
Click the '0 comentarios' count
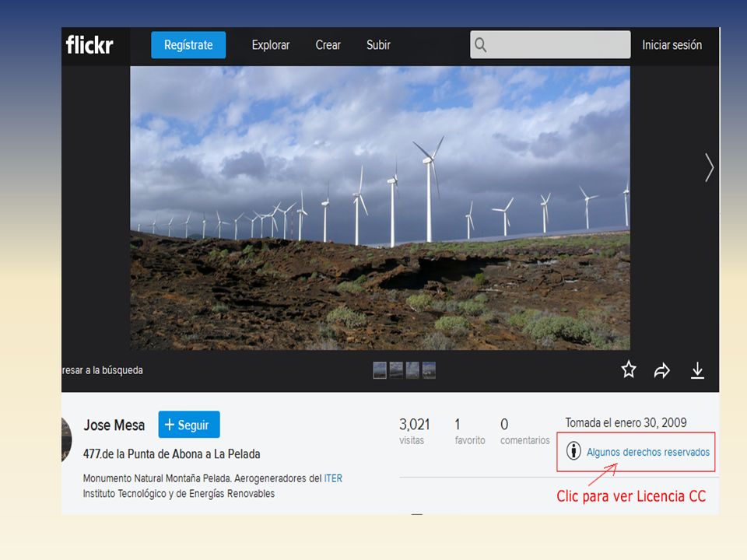pos(524,431)
